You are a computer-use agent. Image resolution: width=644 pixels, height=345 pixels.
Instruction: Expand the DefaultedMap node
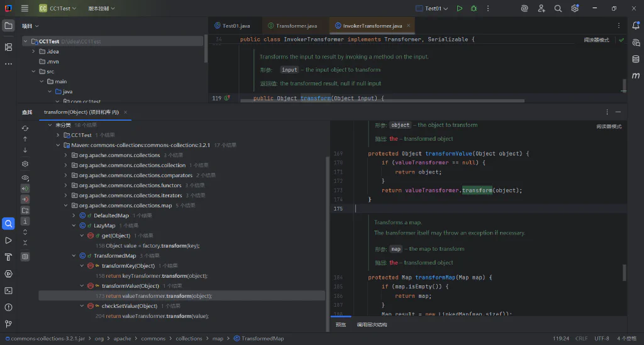74,216
